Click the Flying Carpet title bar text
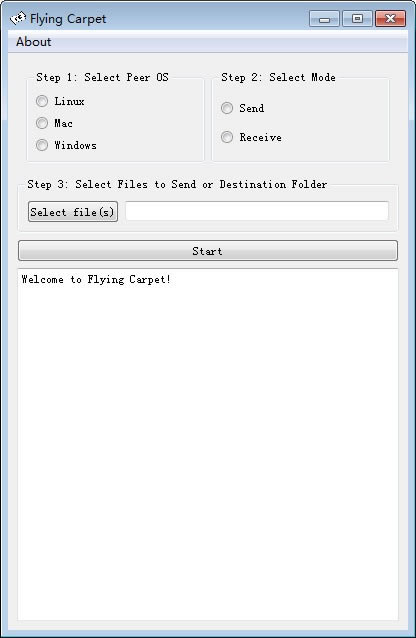Screen dimensions: 416x638 coord(68,19)
